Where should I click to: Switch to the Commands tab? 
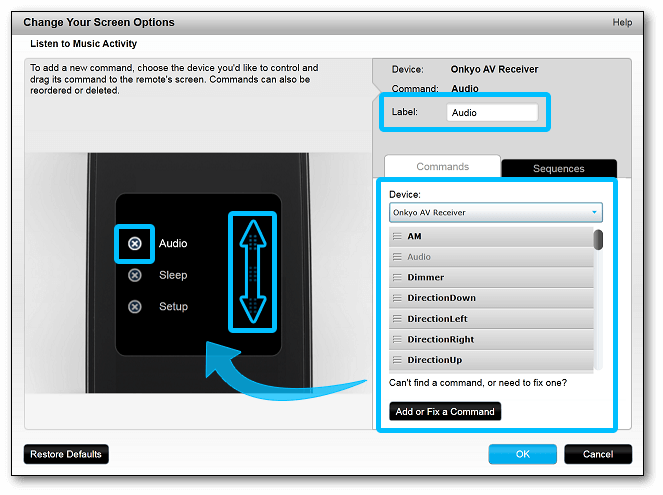click(x=442, y=167)
